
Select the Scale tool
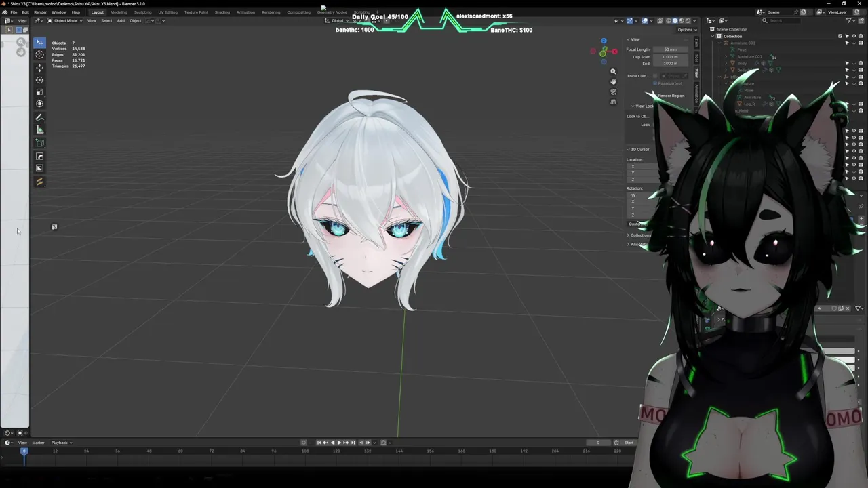point(39,91)
